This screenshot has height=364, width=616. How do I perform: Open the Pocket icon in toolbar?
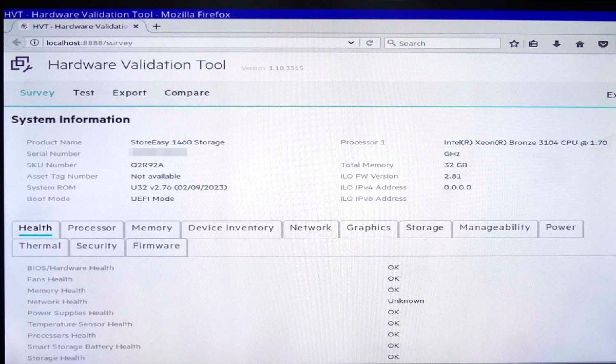[604, 44]
